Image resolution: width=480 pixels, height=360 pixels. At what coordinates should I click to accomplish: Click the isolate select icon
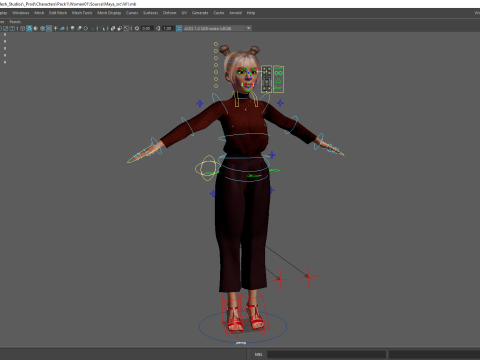(102, 28)
